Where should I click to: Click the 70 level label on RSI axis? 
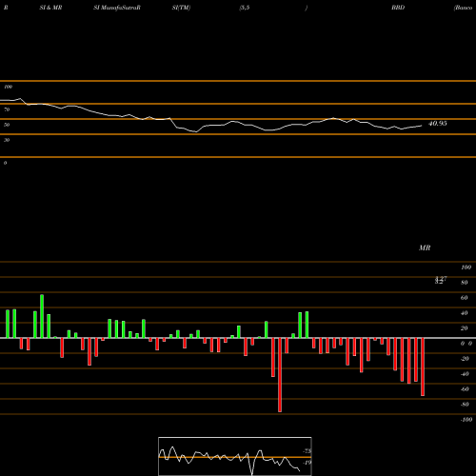[7, 109]
